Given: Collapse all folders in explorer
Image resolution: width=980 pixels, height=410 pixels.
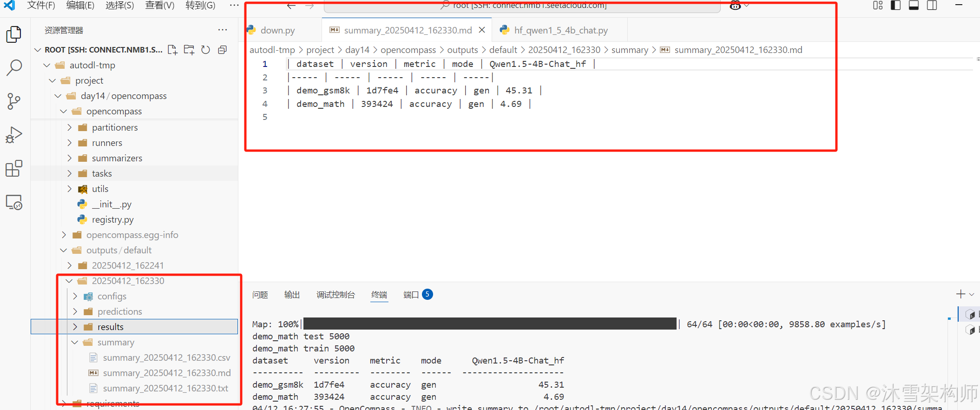Looking at the screenshot, I should point(223,50).
